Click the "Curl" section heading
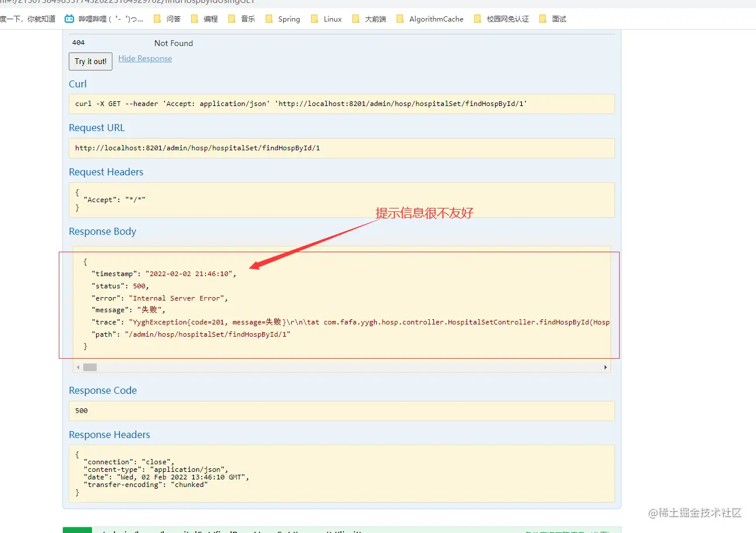 [77, 84]
